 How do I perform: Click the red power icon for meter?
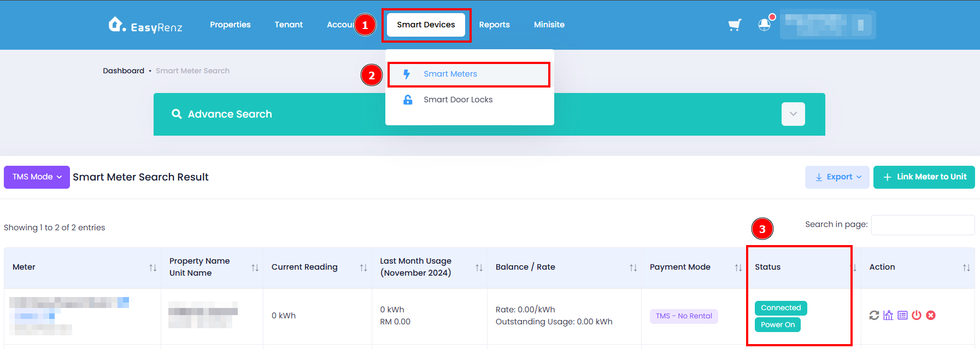(x=917, y=315)
